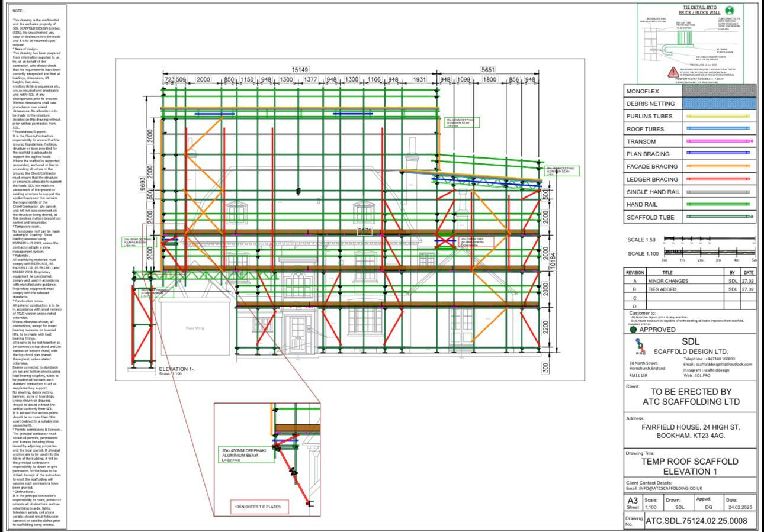Select the grey Monoflex hatch swatch
Image resolution: width=764 pixels, height=532 pixels.
click(x=720, y=91)
